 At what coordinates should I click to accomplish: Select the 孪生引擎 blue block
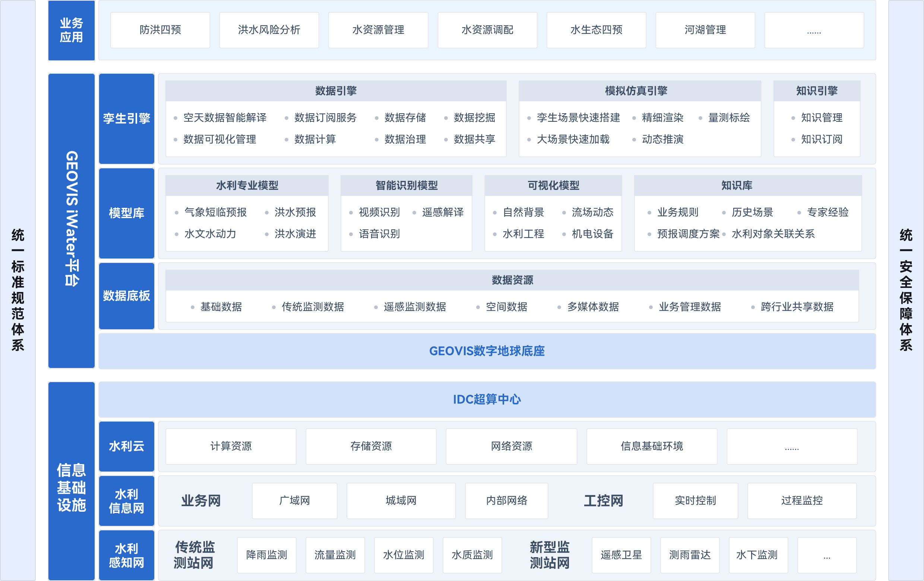pyautogui.click(x=127, y=118)
